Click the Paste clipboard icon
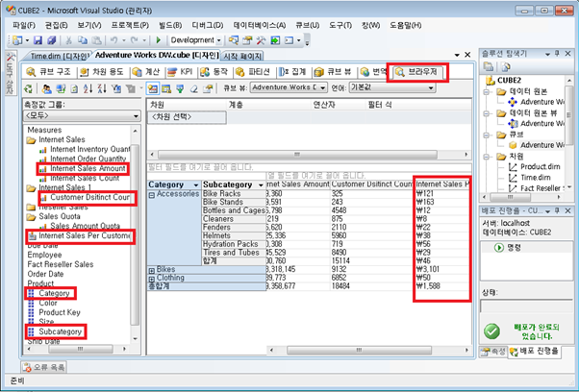Image resolution: width=579 pixels, height=392 pixels. (97, 40)
